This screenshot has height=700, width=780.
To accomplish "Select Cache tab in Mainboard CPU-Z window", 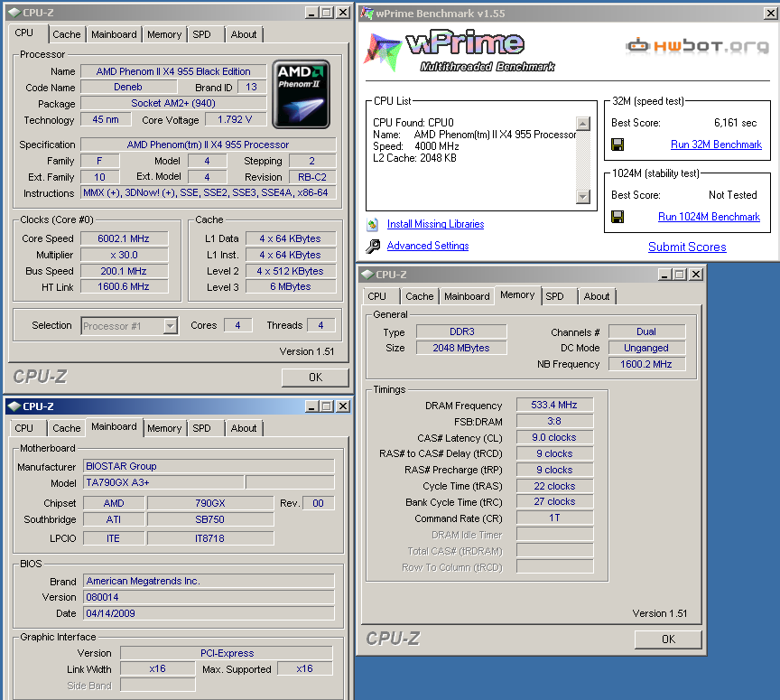I will tap(66, 428).
